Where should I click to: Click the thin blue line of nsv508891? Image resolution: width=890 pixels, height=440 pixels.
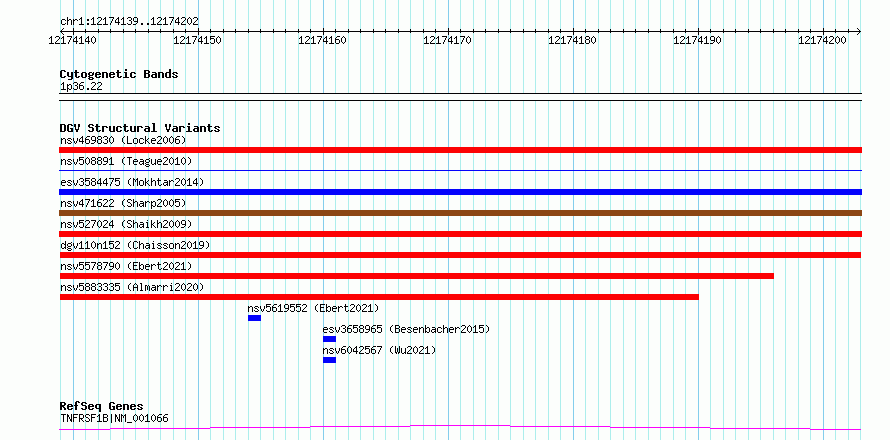(x=460, y=170)
